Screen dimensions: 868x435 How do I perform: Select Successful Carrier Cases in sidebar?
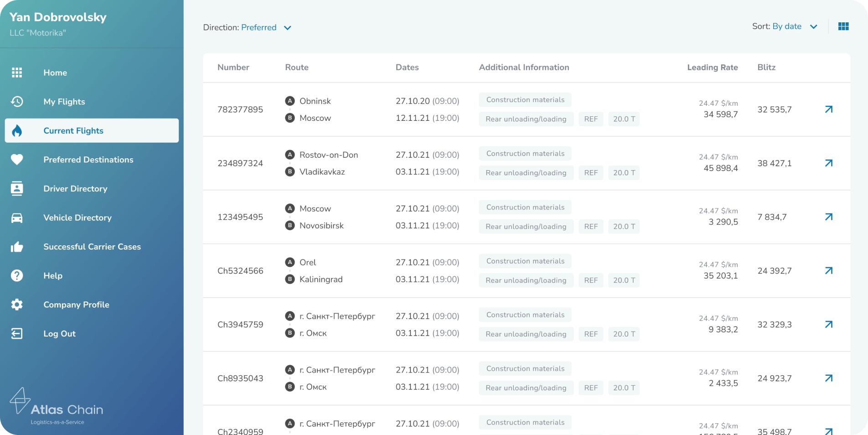(92, 247)
